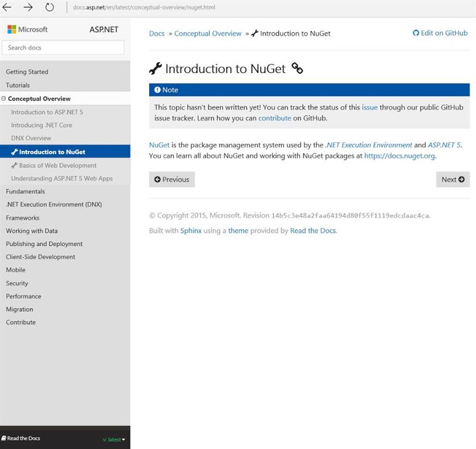Open Basics of Web Development
Image resolution: width=476 pixels, height=449 pixels.
click(58, 165)
